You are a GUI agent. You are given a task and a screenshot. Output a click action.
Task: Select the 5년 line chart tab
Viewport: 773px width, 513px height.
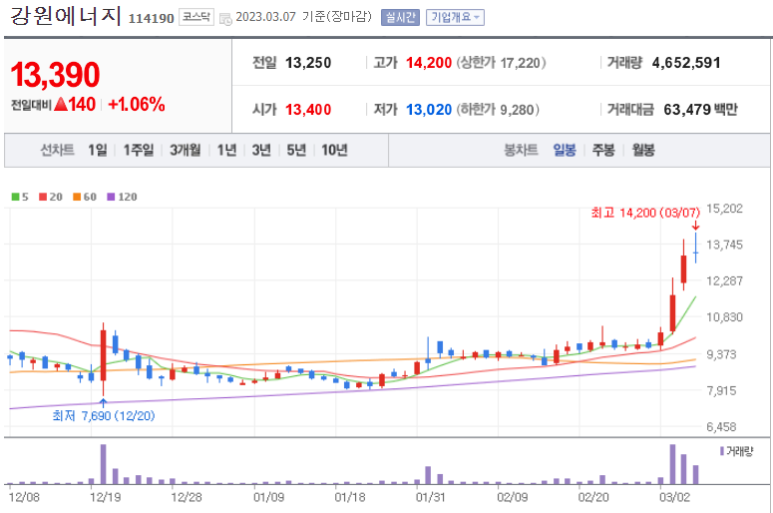coord(296,150)
